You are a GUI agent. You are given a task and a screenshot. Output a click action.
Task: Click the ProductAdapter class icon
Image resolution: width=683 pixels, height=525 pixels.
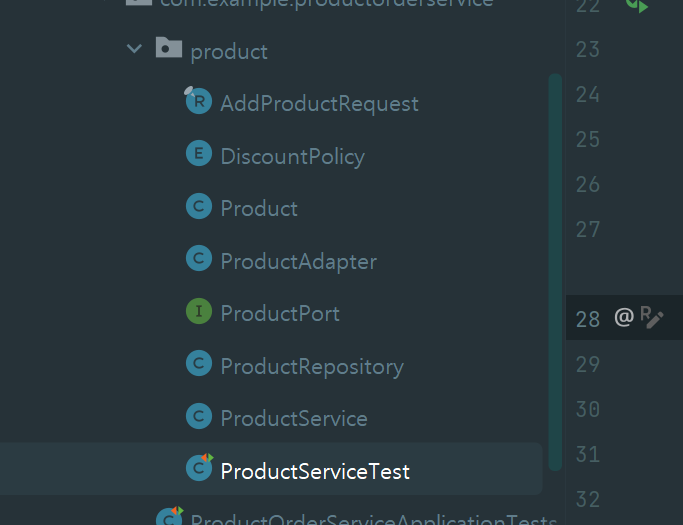[199, 258]
